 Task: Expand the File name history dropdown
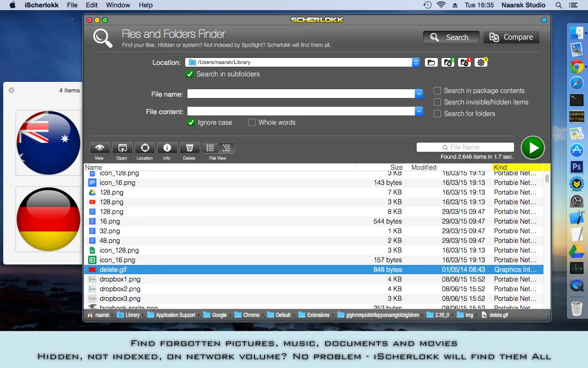[x=418, y=94]
